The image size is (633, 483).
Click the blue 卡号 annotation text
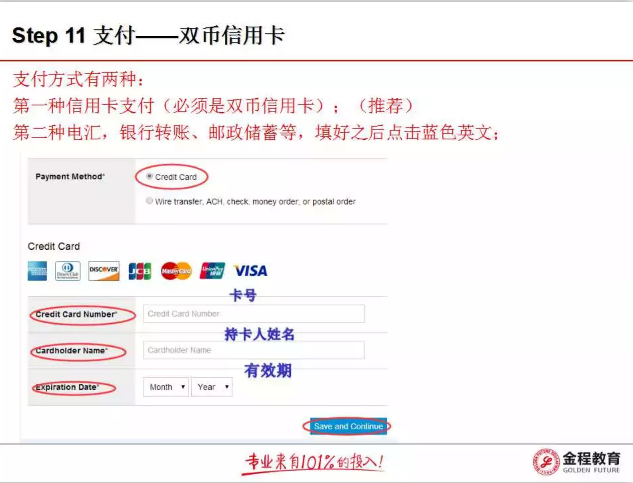[243, 295]
